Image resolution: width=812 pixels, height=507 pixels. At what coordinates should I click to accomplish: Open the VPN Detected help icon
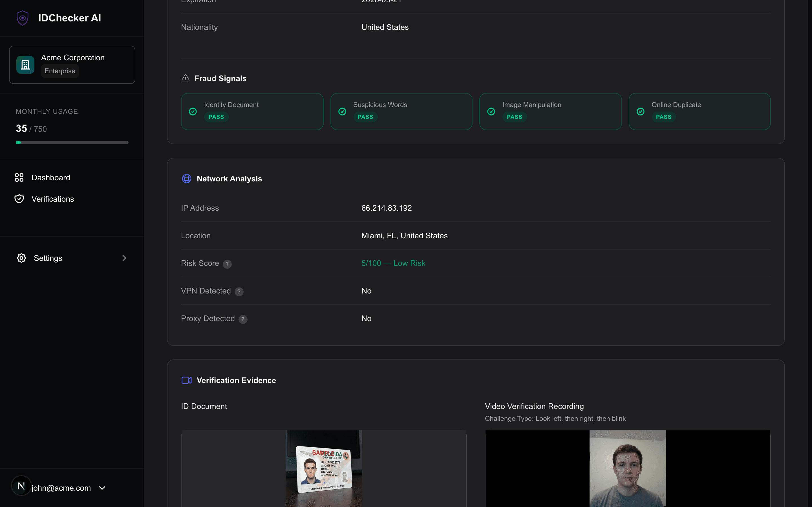click(239, 292)
